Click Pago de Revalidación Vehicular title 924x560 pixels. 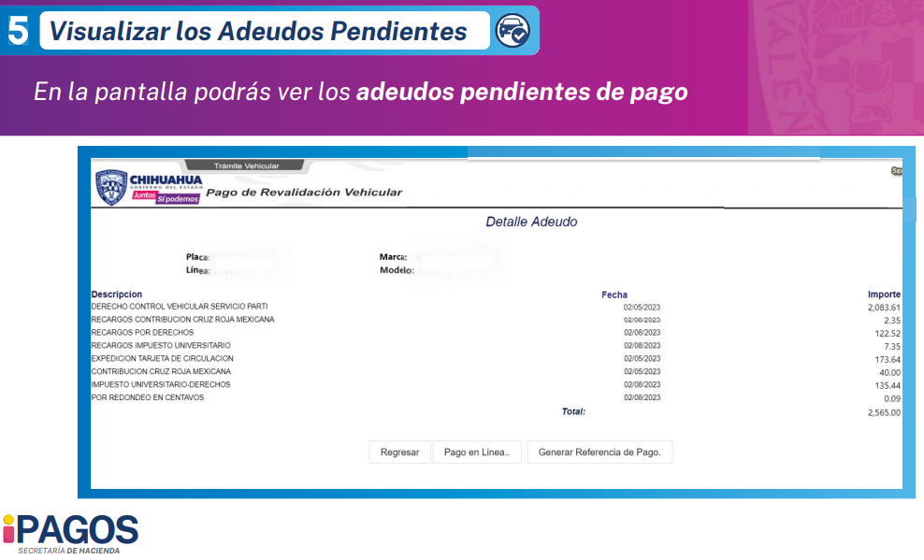tap(304, 192)
